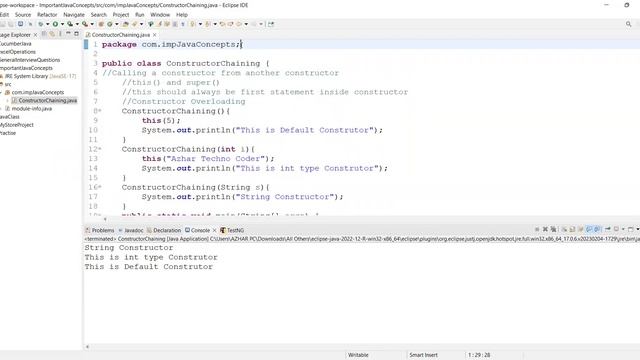Click the Terminate square icon in Console toolbar
This screenshot has width=640, height=360.
[537, 229]
